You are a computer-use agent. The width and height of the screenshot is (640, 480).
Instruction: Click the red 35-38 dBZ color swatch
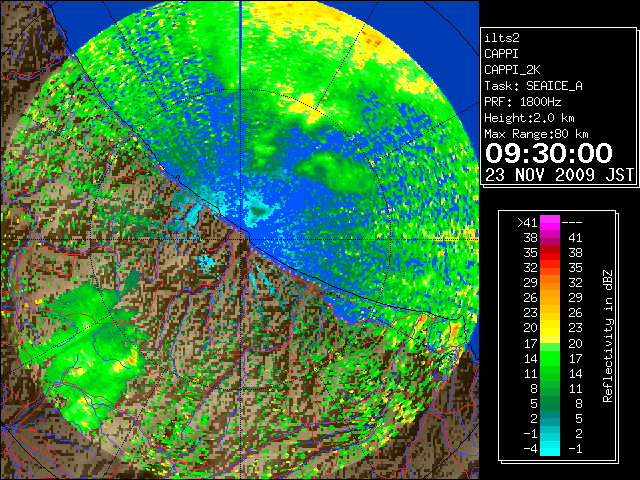point(550,253)
